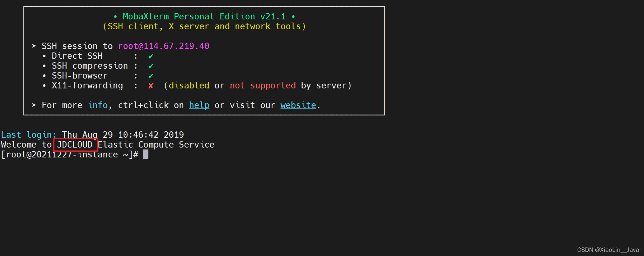Open the help link
This screenshot has width=644, height=256.
pos(199,105)
